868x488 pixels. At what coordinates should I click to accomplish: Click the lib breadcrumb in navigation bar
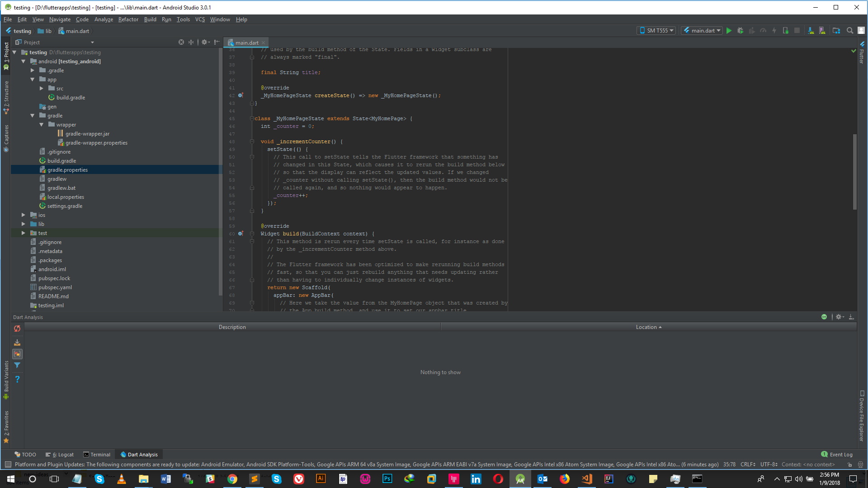click(x=45, y=31)
